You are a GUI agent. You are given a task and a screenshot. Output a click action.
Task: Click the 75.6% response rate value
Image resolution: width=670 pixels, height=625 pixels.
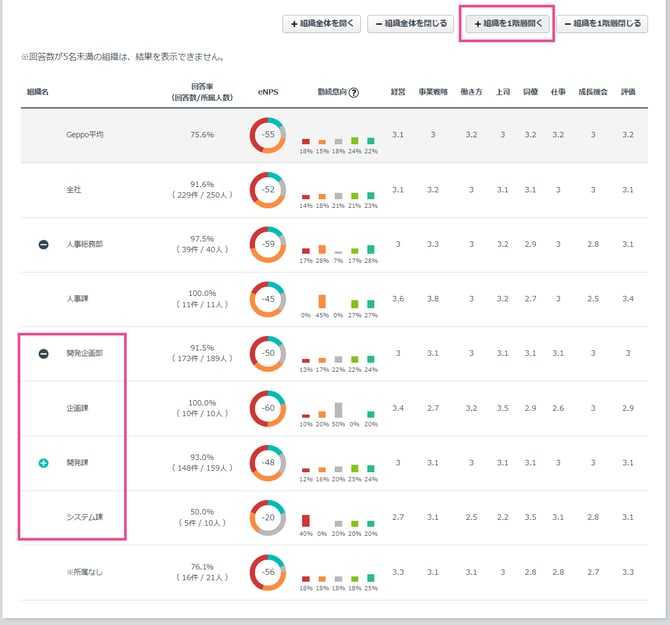[x=202, y=135]
